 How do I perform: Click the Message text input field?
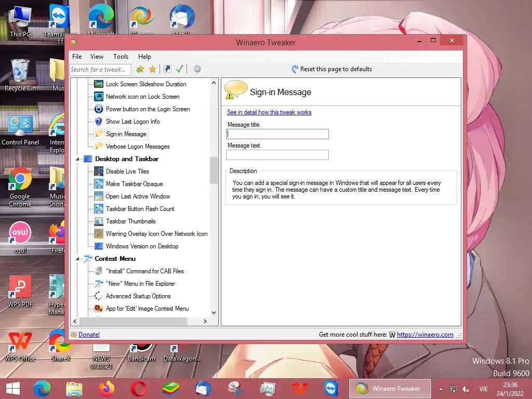(277, 155)
